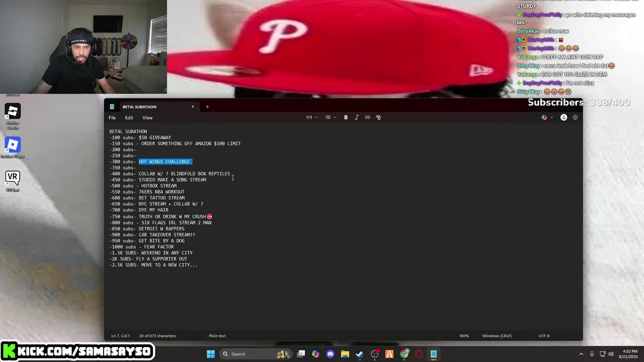Click the FLY A SUPPORTER OUT line
The image size is (644, 362).
tap(148, 259)
